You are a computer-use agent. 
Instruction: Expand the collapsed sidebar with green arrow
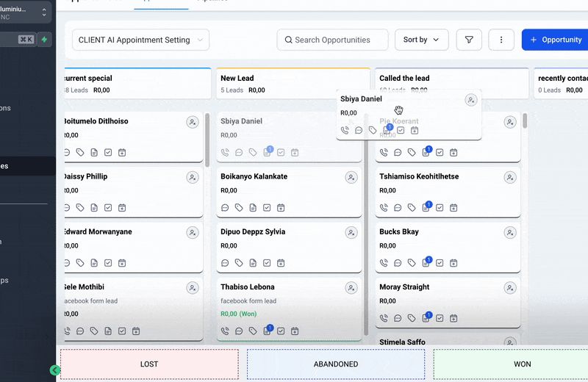tap(54, 370)
